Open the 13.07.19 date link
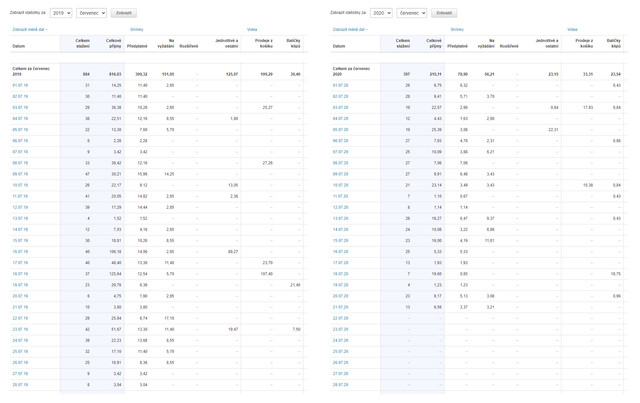 pos(20,218)
